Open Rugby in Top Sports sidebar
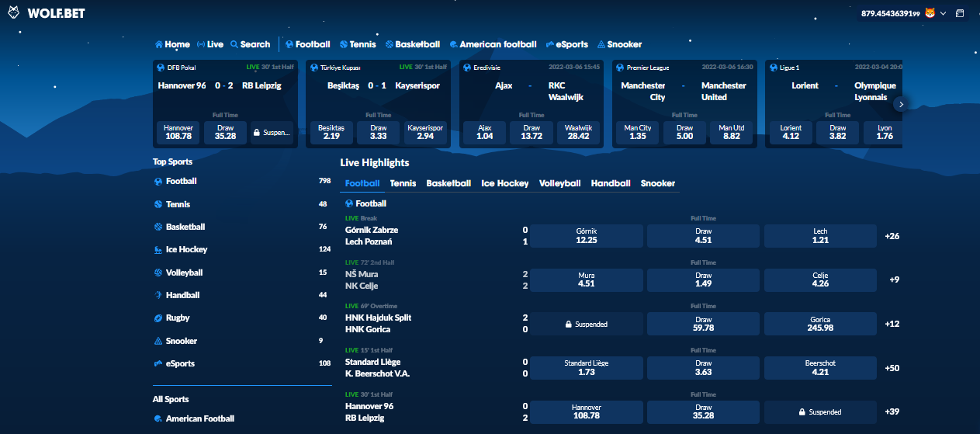980x434 pixels. [x=242, y=318]
